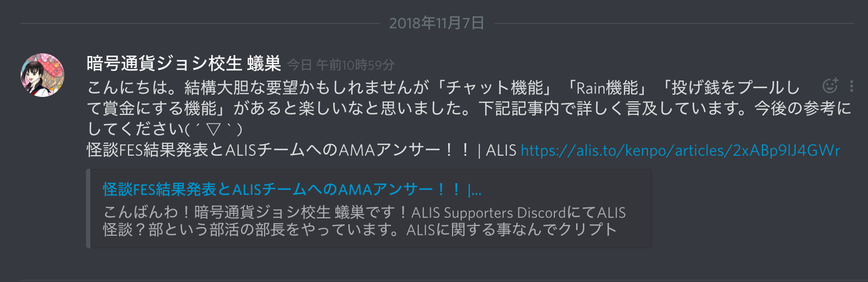This screenshot has height=282, width=868.
Task: Select the 2018年11月7日 date divider
Action: pyautogui.click(x=437, y=23)
